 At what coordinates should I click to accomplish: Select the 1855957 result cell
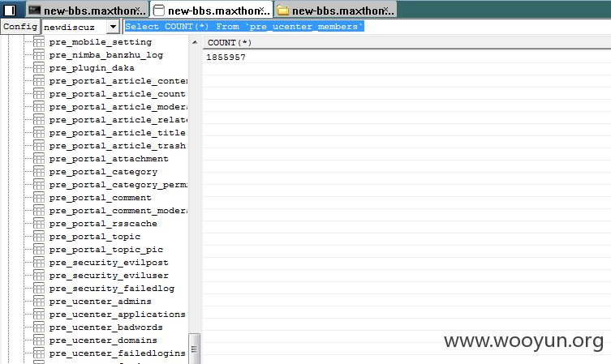pos(226,58)
